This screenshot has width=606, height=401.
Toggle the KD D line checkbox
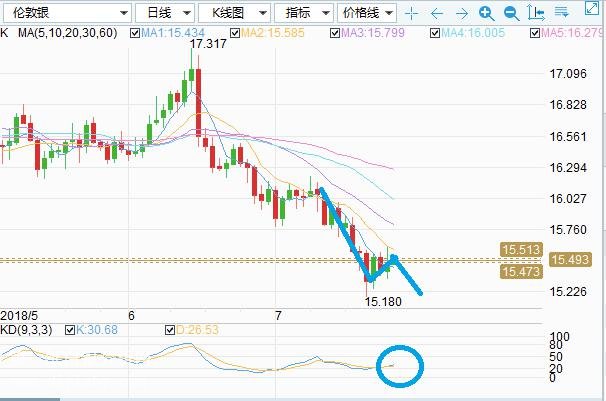click(170, 330)
